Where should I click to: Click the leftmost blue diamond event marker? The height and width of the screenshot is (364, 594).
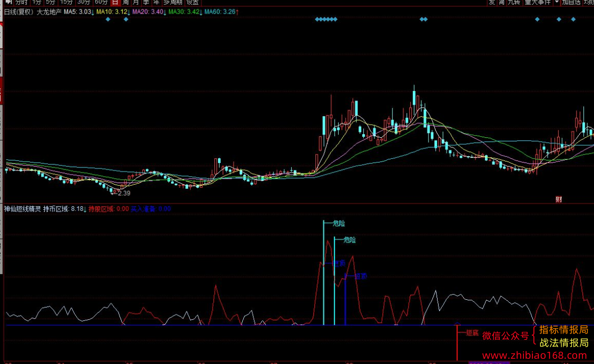tap(108, 19)
